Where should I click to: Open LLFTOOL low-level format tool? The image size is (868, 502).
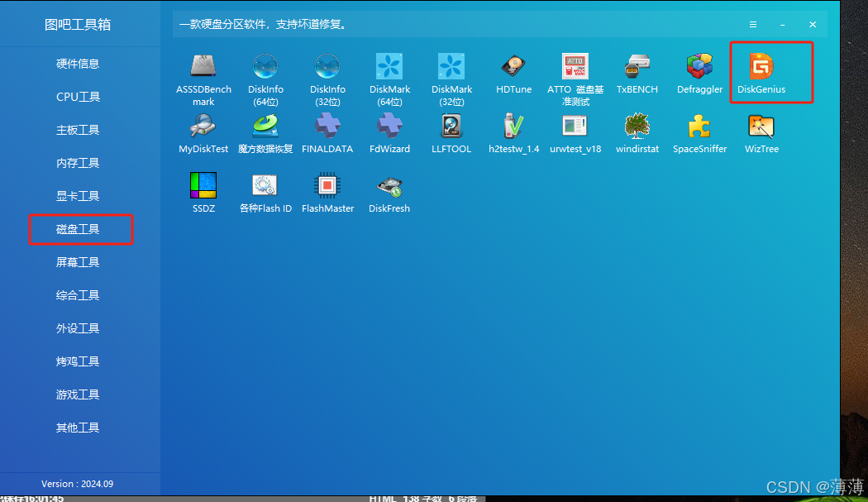point(451,133)
